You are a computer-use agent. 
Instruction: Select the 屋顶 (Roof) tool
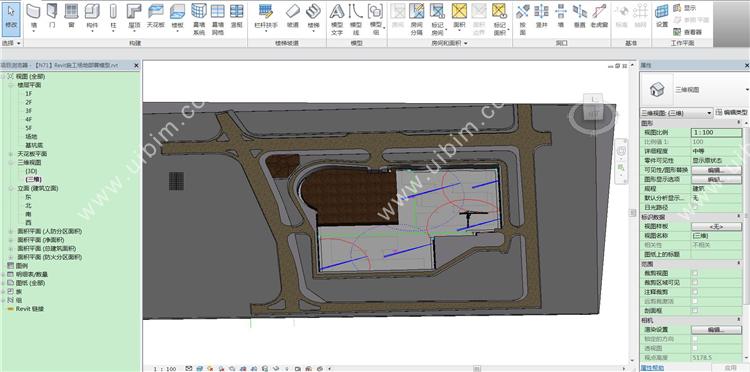tap(134, 16)
